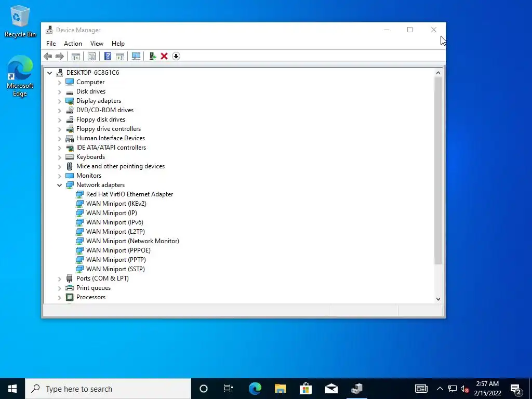Select WAN Miniport (IKEv2)
The image size is (532, 399).
[116, 204]
